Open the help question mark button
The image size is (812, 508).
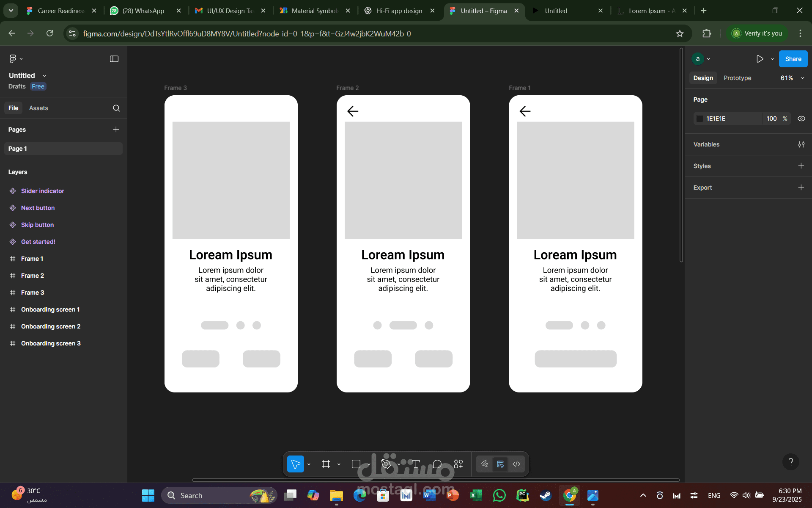790,462
